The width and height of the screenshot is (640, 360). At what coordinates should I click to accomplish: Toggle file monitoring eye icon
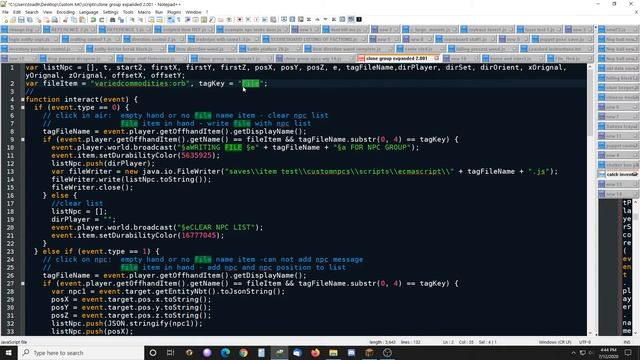coord(229,20)
